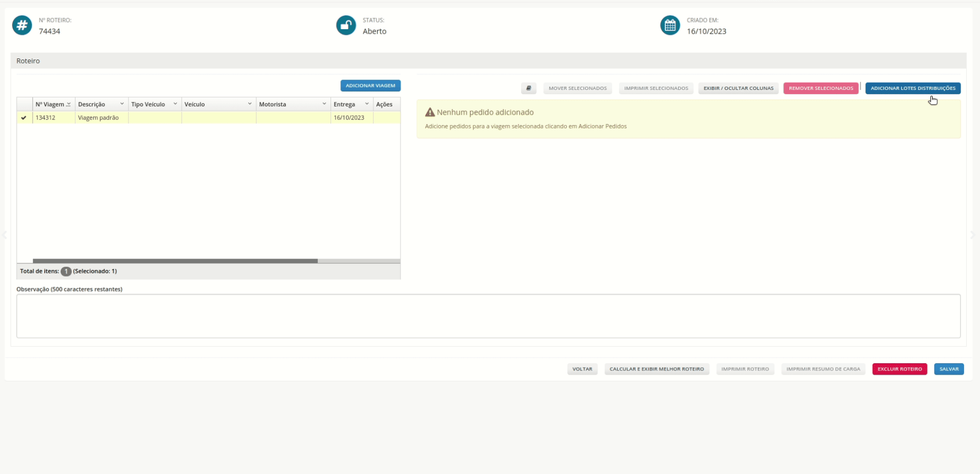
Task: Click the calendar created-date icon
Action: coord(670,25)
